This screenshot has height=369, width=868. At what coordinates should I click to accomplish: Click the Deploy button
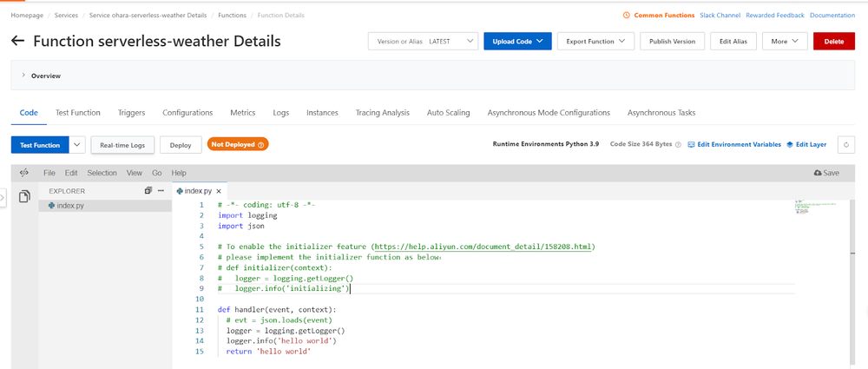[x=181, y=145]
